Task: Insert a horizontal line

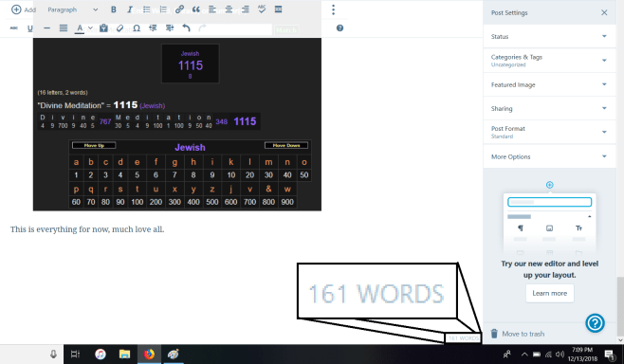Action: tap(46, 28)
